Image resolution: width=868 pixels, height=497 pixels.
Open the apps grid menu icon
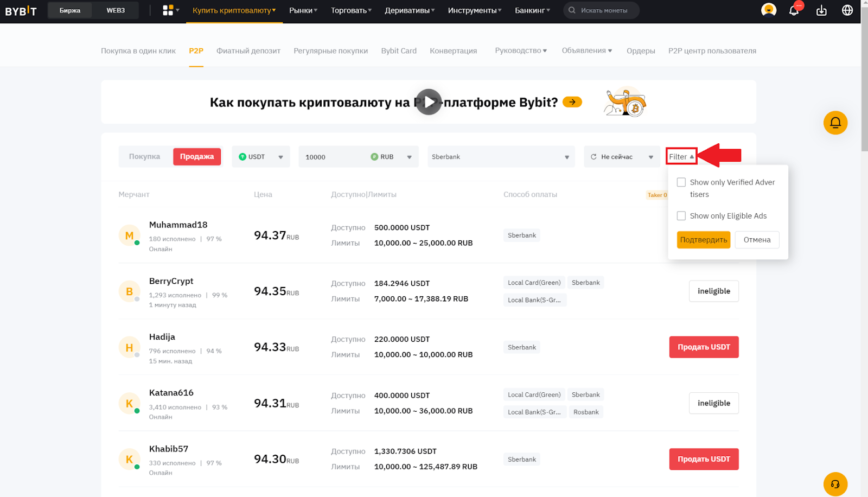pyautogui.click(x=168, y=10)
